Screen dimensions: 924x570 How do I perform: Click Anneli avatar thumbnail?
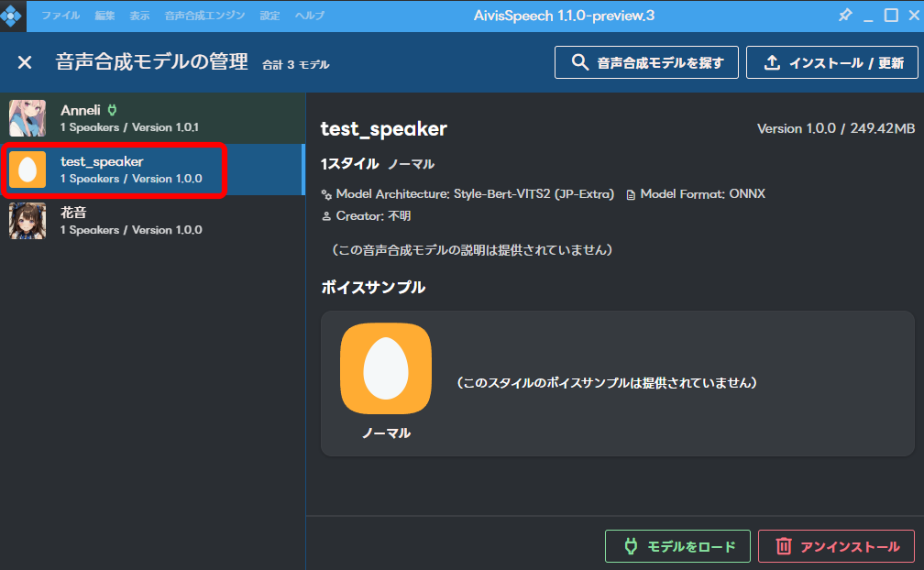click(27, 118)
